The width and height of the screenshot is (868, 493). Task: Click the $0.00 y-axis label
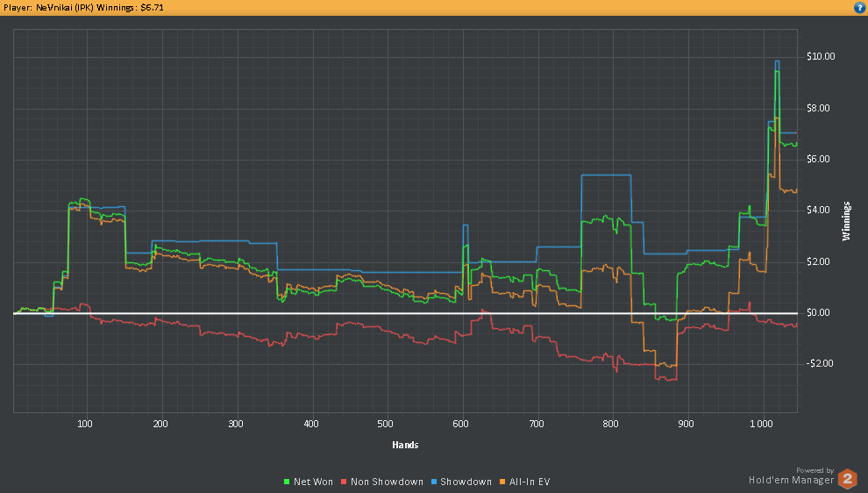point(818,312)
